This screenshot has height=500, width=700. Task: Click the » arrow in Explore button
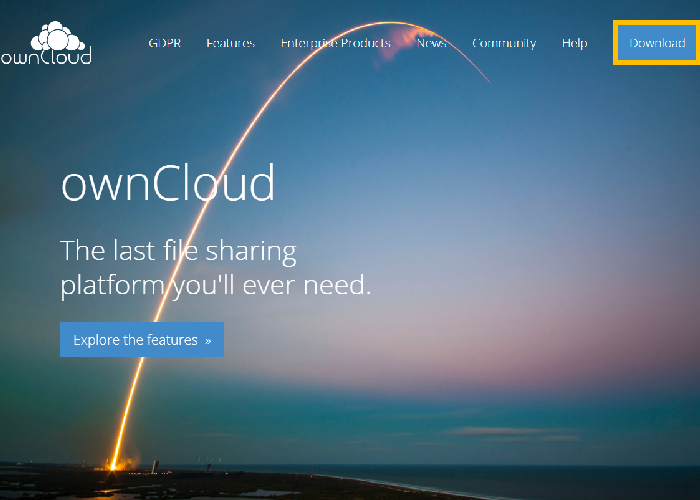pyautogui.click(x=208, y=340)
